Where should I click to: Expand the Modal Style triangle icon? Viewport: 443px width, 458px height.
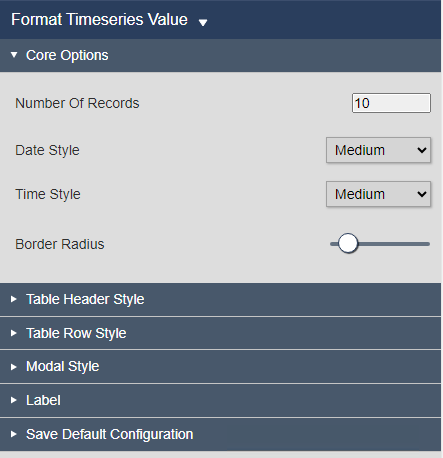(x=13, y=367)
